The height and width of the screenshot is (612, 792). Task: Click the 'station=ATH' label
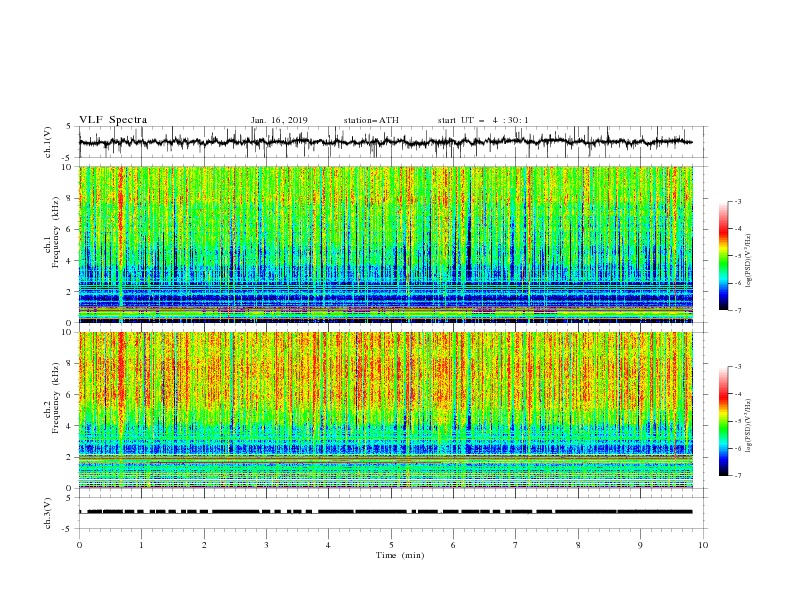pyautogui.click(x=371, y=120)
